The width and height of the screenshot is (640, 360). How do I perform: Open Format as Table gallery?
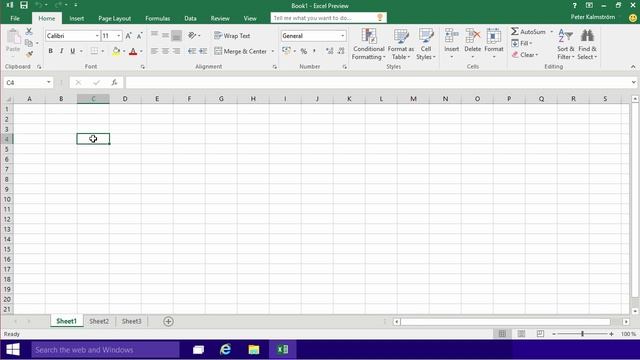(x=400, y=44)
